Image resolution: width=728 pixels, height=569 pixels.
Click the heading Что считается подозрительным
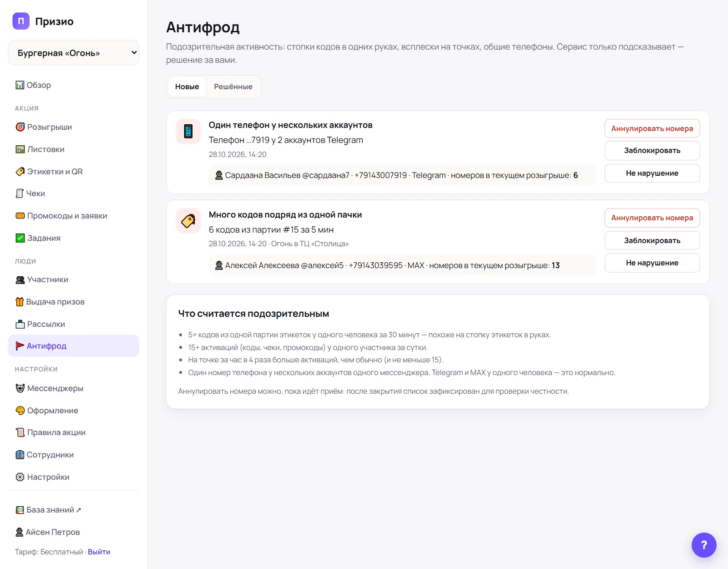[253, 314]
